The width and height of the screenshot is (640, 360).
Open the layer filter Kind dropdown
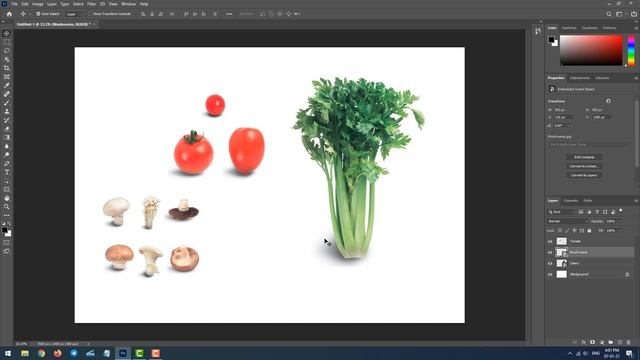(x=562, y=212)
